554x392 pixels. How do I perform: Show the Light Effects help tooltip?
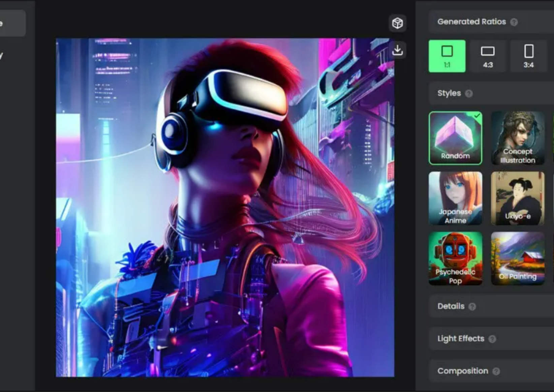point(492,339)
